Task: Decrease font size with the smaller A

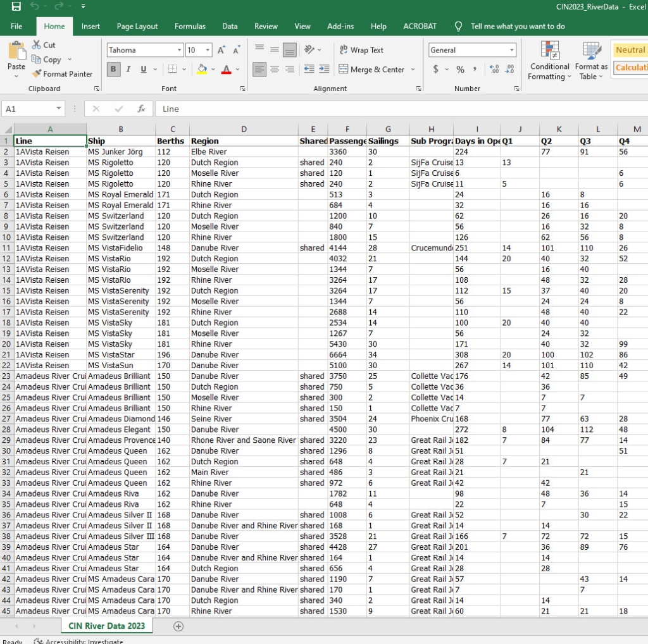Action: point(237,50)
